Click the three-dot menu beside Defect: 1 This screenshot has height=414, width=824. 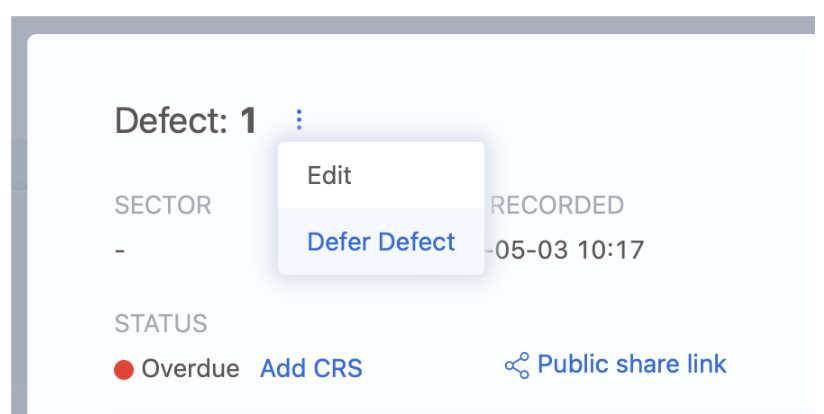pyautogui.click(x=298, y=122)
